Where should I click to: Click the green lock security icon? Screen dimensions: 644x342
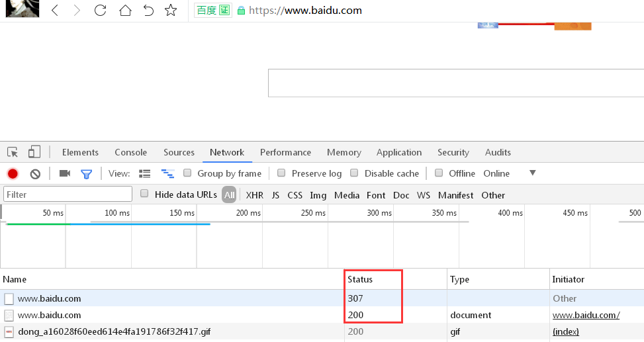pos(242,11)
